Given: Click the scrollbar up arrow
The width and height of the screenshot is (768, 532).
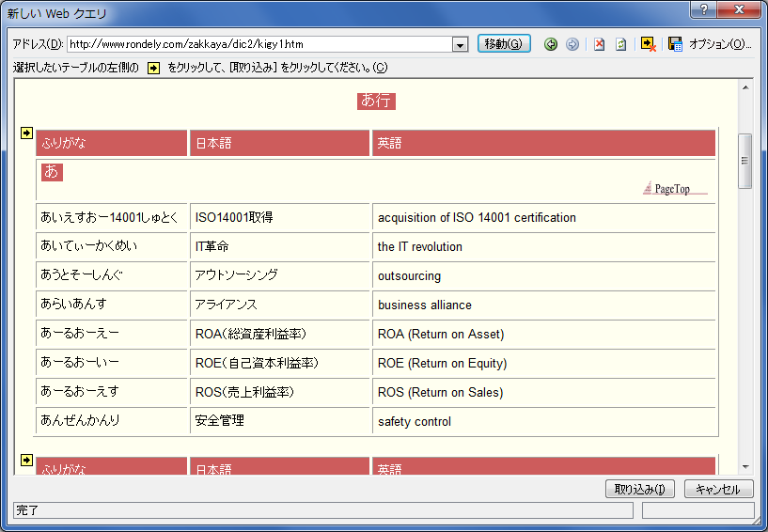Looking at the screenshot, I should coord(745,87).
